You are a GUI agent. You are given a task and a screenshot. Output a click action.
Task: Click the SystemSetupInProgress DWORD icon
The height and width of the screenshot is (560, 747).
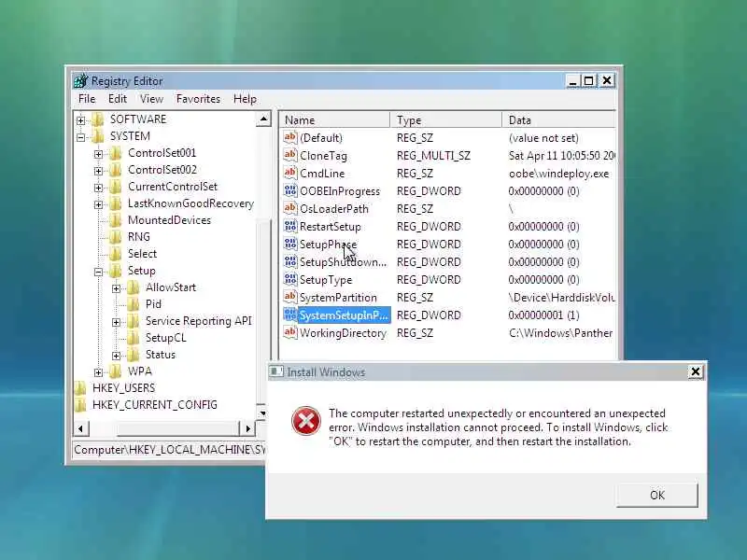(x=290, y=315)
